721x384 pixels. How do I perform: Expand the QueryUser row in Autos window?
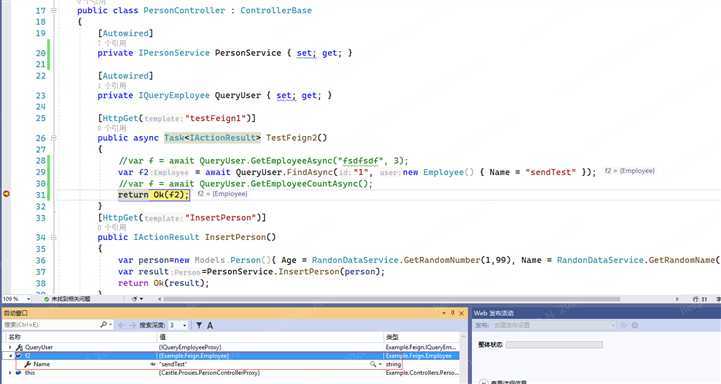pyautogui.click(x=10, y=348)
